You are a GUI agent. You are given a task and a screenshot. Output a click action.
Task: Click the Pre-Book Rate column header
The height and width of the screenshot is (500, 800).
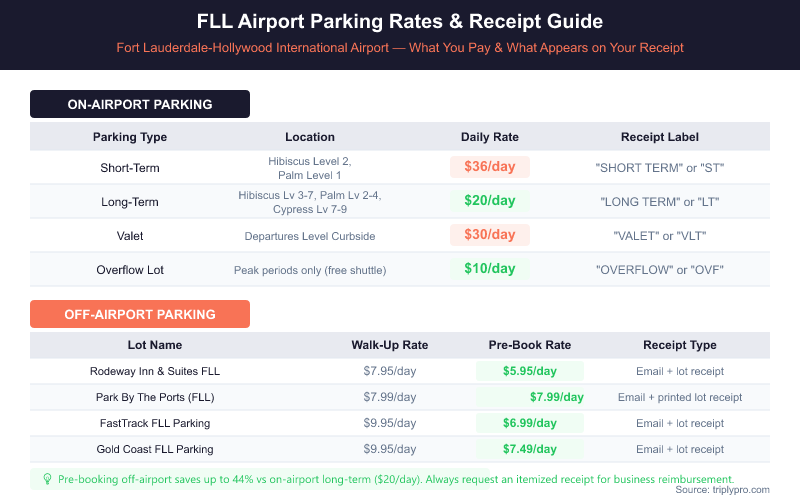coord(529,345)
